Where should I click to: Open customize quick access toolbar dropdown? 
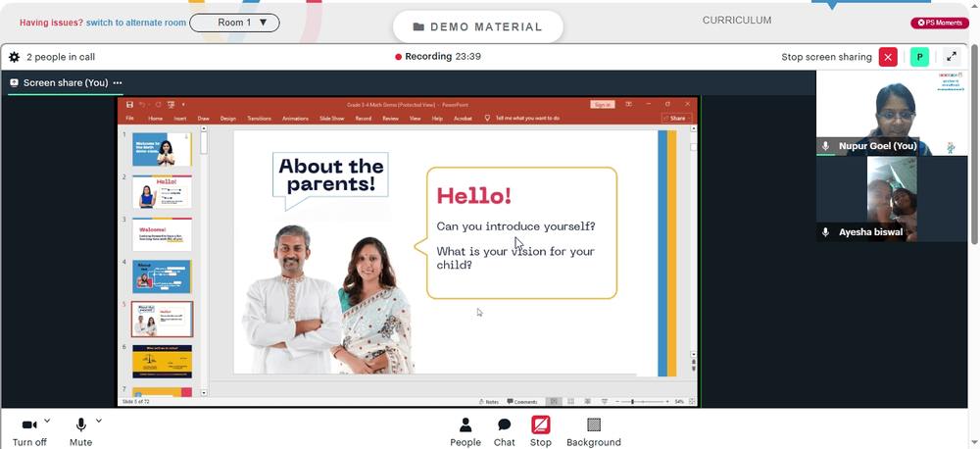coord(183,105)
